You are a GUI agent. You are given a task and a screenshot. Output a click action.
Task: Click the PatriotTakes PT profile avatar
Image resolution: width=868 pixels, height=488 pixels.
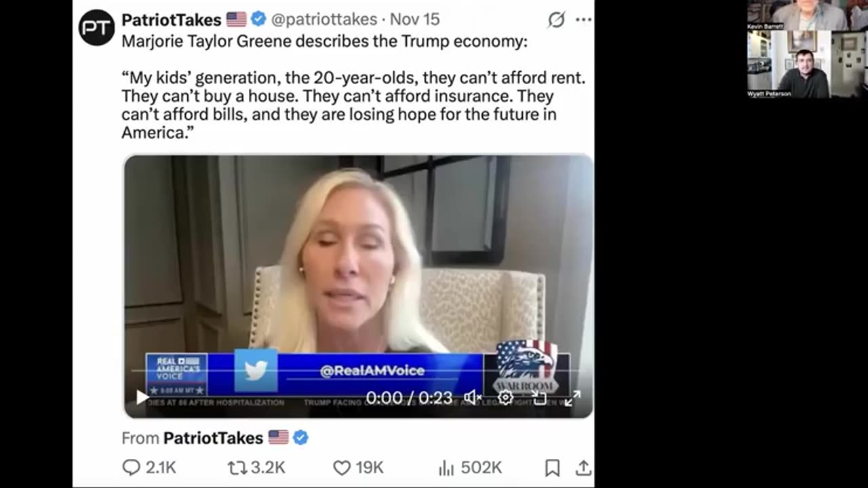tap(96, 28)
